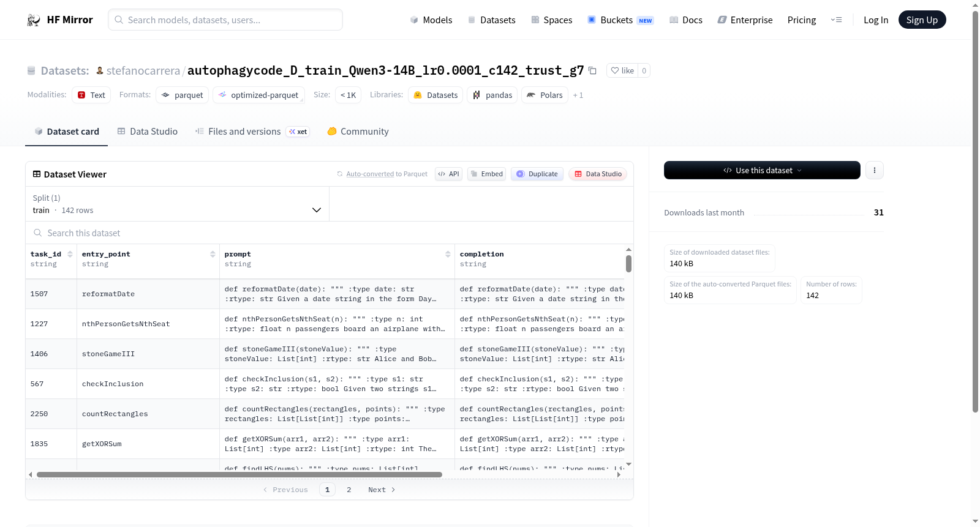Viewport: 980px width, 527px height.
Task: Select the parquet format tag
Action: tap(183, 95)
